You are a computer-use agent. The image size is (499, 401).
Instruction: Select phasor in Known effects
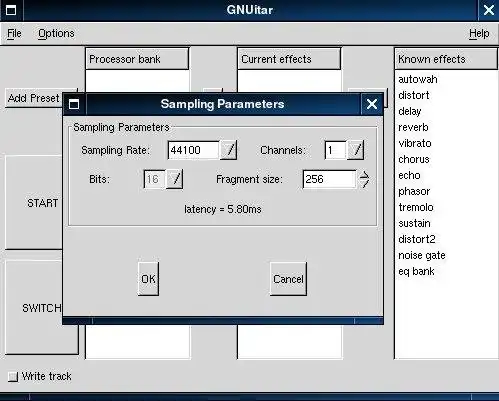tap(446, 191)
